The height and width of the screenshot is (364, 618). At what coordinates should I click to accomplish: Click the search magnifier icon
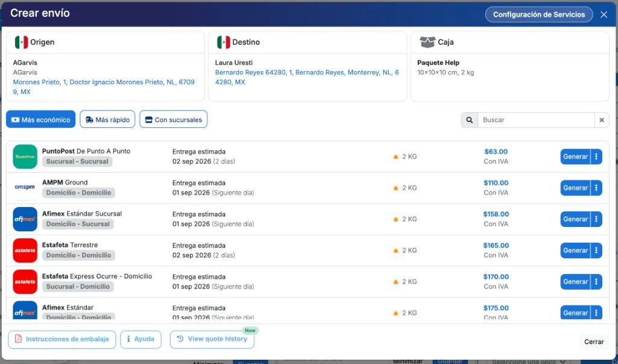tap(470, 120)
